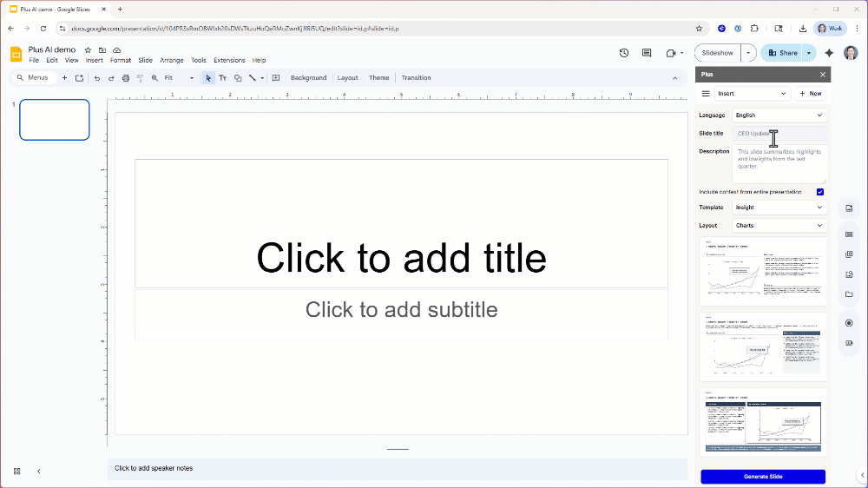This screenshot has height=488, width=868.
Task: Bookmark this page with star icon
Action: click(699, 29)
